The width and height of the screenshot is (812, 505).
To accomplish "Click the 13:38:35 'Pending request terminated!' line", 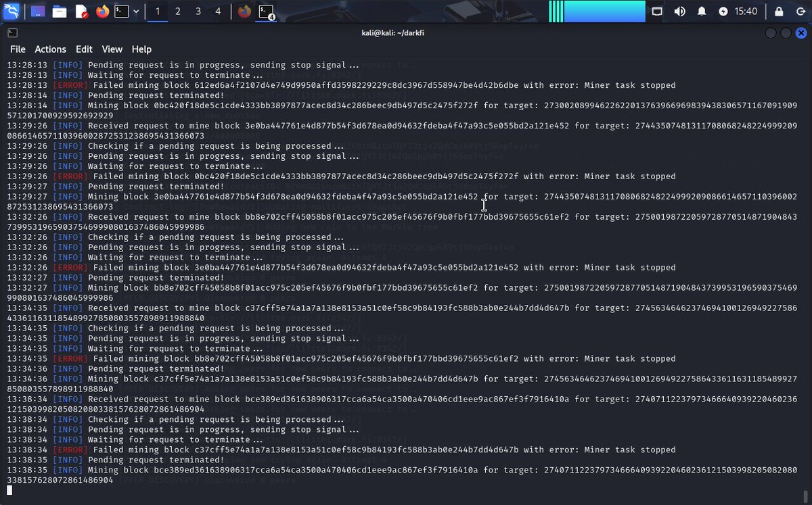I will [116, 460].
